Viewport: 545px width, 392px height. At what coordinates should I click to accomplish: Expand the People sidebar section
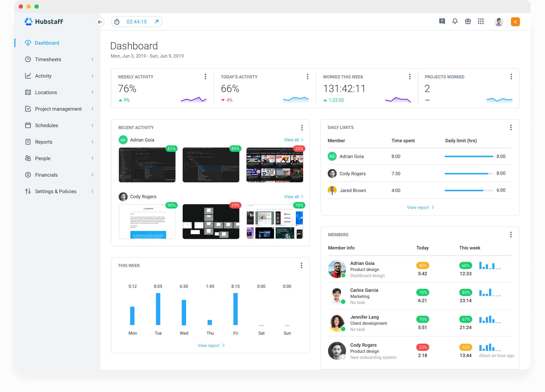(93, 158)
